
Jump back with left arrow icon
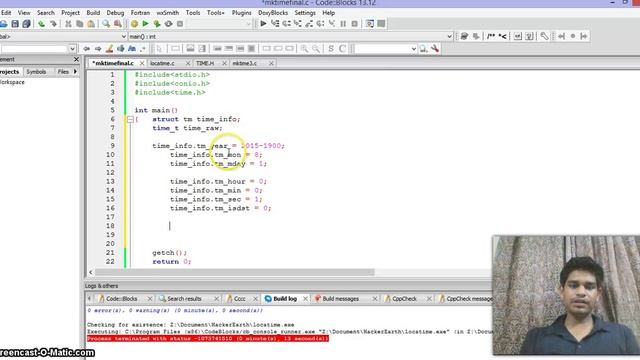[x=87, y=49]
